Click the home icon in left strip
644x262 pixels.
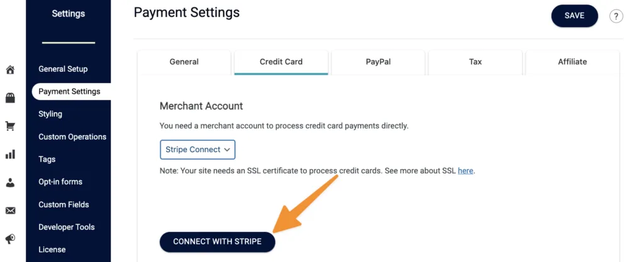(x=10, y=70)
